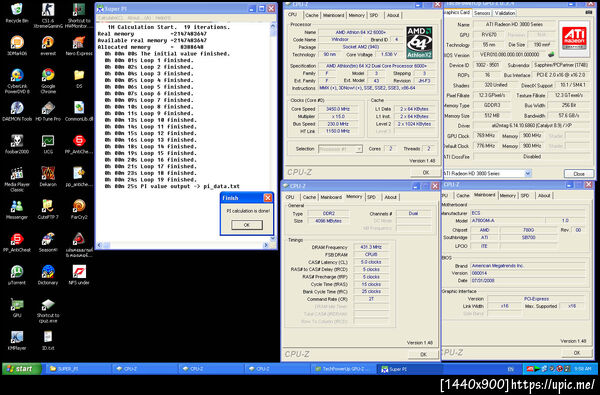Viewport: 600px width, 395px height.
Task: Open the HWMonitor shortcut on desktop
Action: pyautogui.click(x=79, y=15)
